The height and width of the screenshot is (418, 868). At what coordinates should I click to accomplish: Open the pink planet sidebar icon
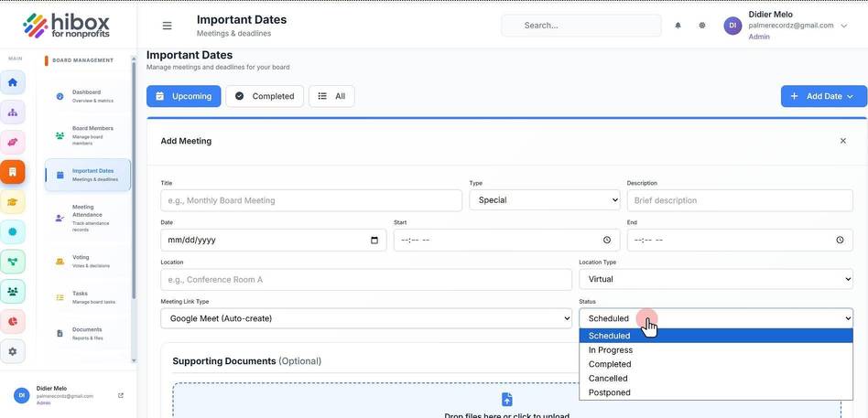[x=13, y=142]
